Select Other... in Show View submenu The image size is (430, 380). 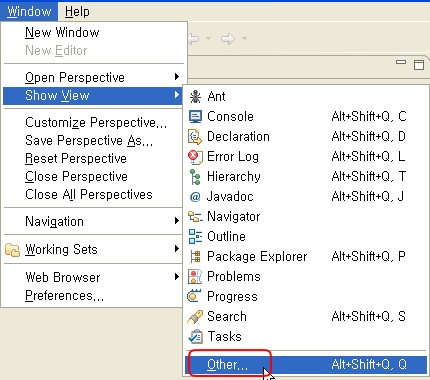[306, 365]
